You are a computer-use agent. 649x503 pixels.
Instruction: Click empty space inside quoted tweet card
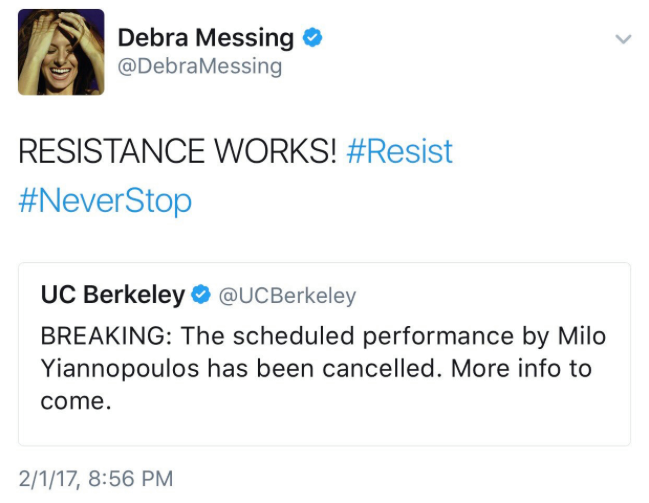click(x=400, y=420)
